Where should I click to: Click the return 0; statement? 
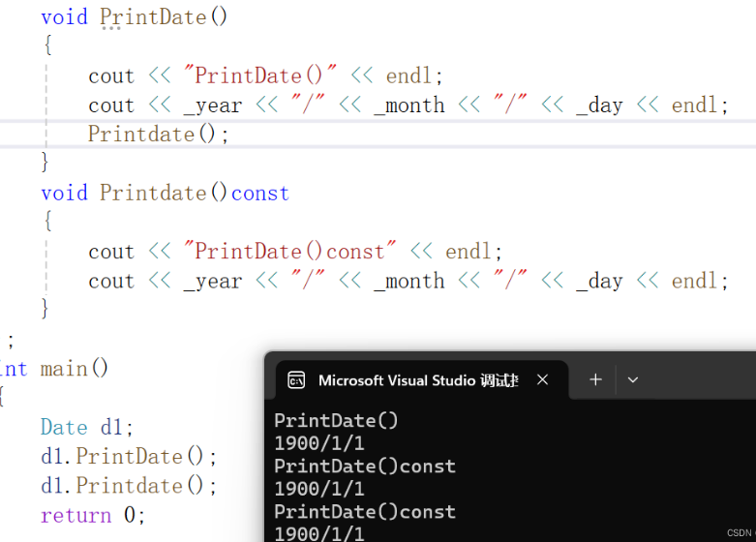pos(93,515)
